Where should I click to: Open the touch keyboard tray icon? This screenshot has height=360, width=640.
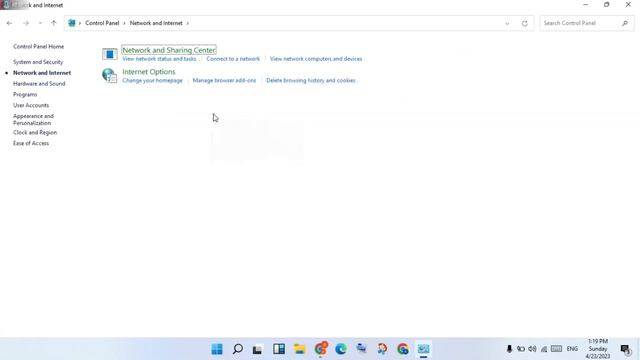pyautogui.click(x=556, y=349)
